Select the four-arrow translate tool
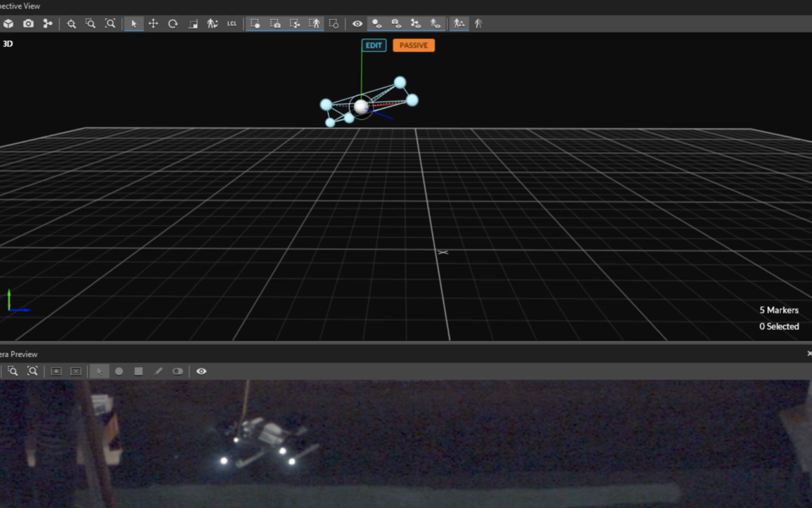 (x=153, y=23)
